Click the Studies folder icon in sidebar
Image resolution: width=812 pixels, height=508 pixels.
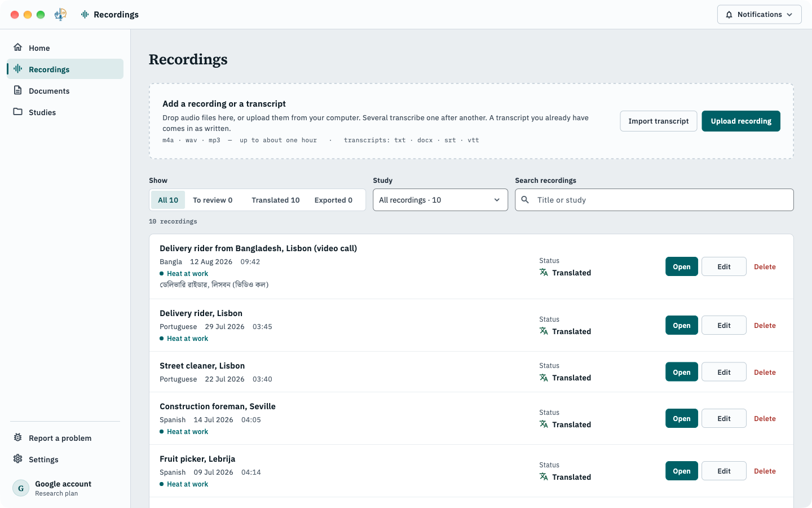tap(18, 112)
